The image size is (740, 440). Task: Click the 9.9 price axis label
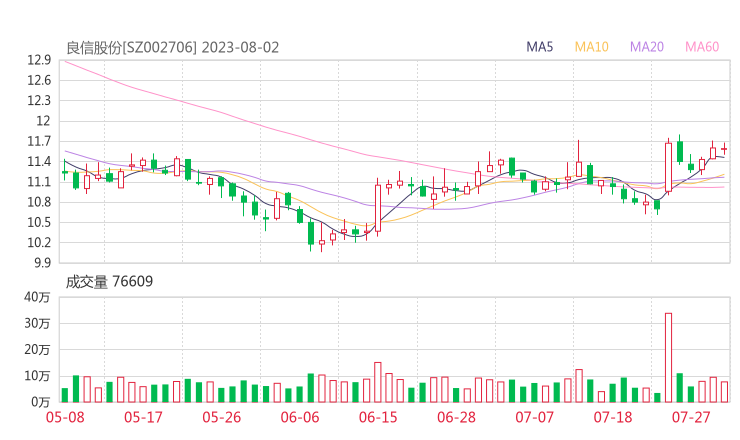point(42,262)
